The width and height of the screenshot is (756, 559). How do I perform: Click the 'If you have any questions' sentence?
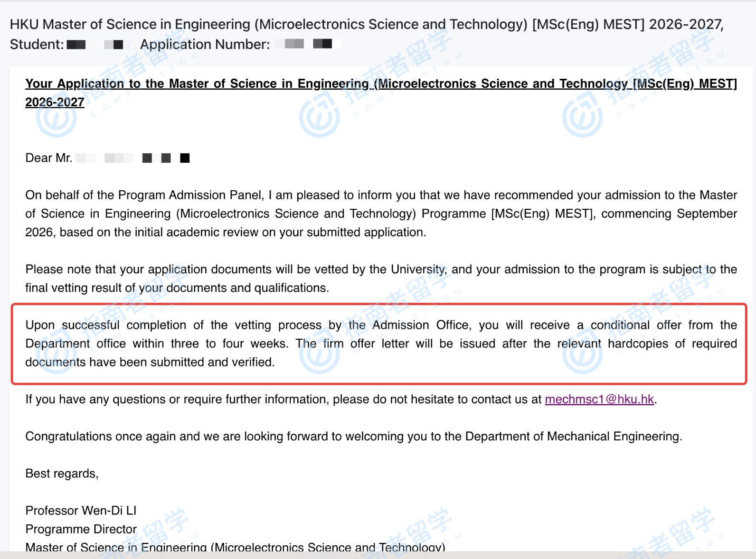click(x=283, y=400)
